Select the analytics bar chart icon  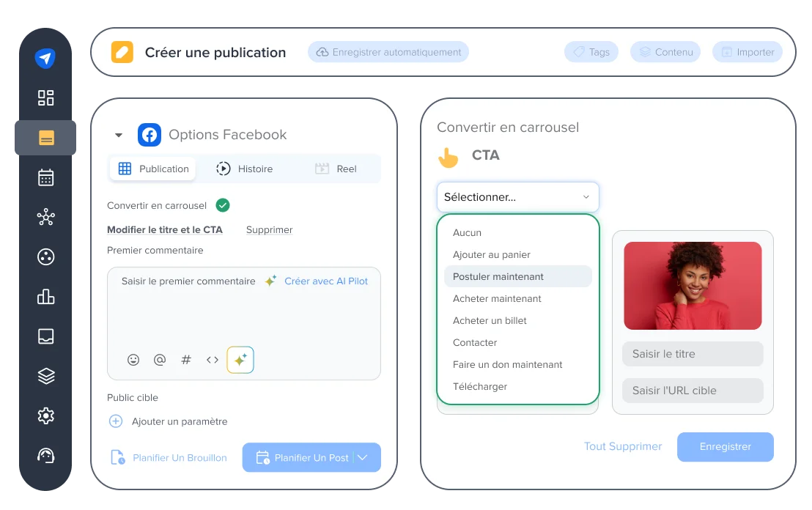click(46, 296)
